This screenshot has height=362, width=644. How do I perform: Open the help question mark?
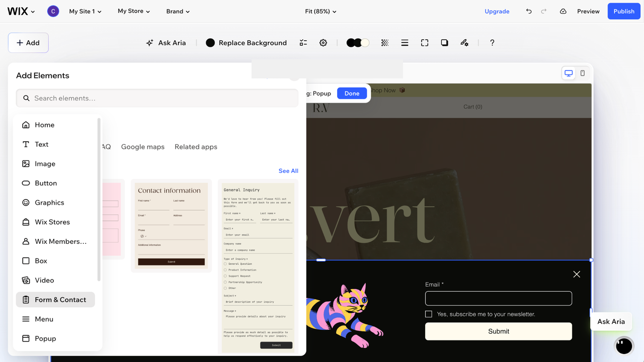tap(492, 43)
